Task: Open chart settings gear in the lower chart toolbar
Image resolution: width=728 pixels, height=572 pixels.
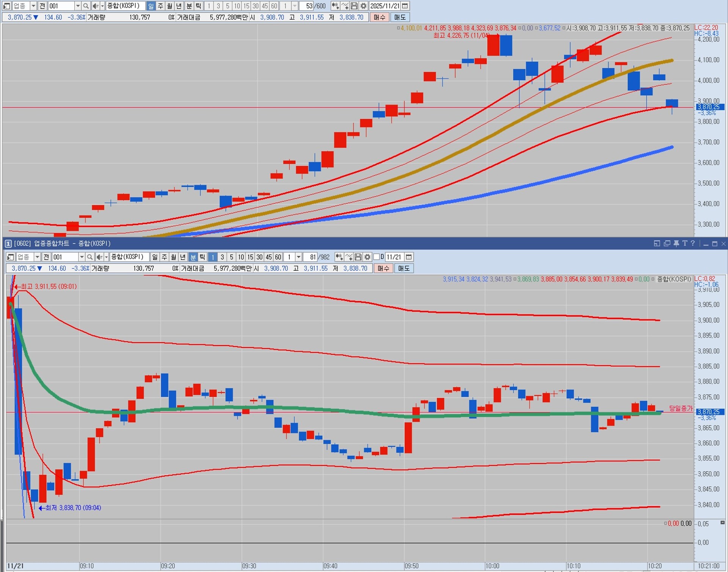Action: [367, 257]
